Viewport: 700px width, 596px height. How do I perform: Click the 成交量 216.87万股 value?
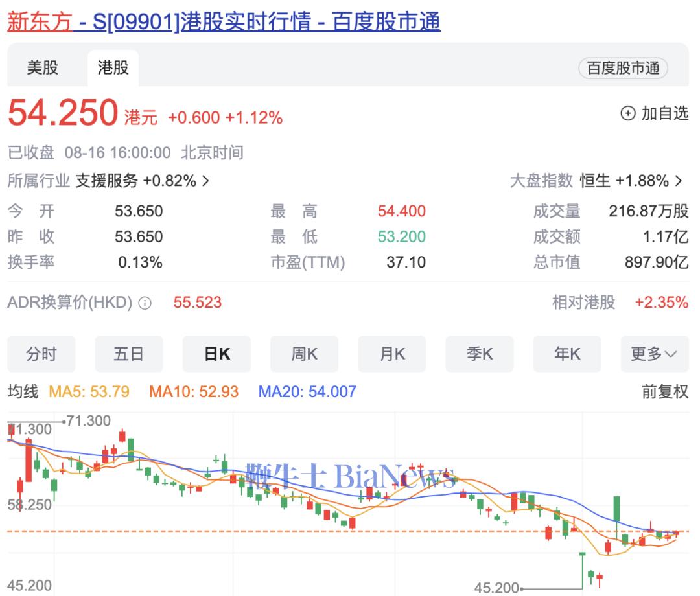point(649,211)
